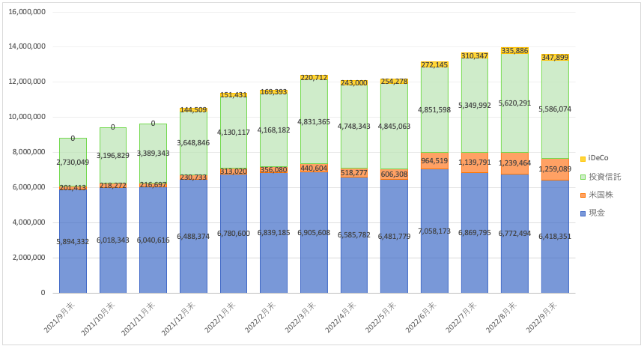Viewport: 644px width, 349px height.
Task: Click the 8,000,000 y-axis label
Action: pyautogui.click(x=28, y=152)
